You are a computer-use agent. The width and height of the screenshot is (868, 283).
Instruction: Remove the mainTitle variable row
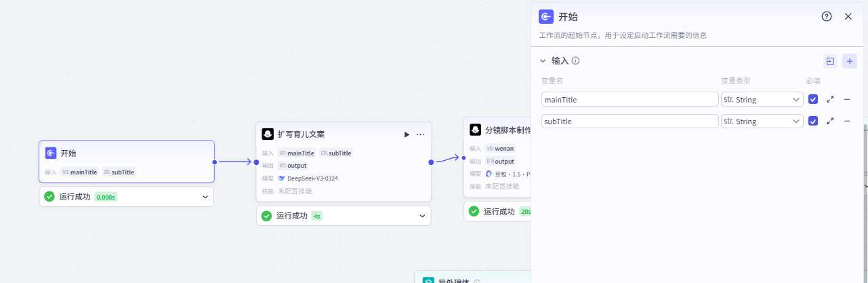[847, 99]
